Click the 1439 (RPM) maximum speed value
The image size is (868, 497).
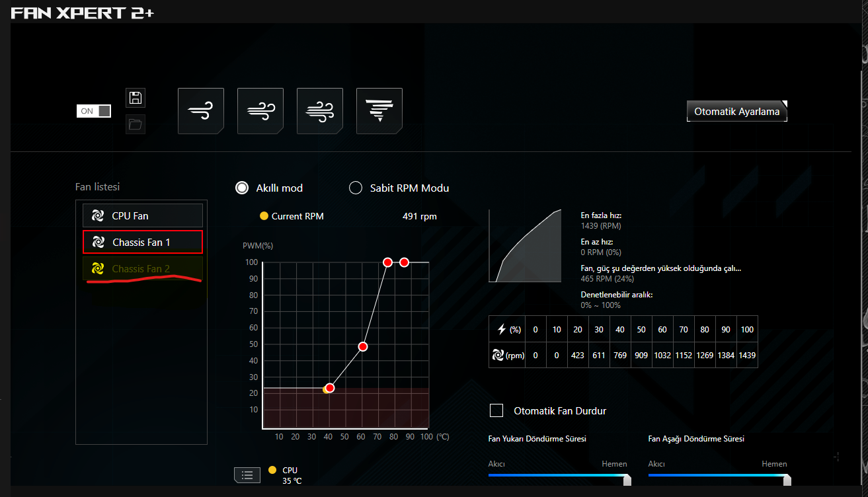601,226
